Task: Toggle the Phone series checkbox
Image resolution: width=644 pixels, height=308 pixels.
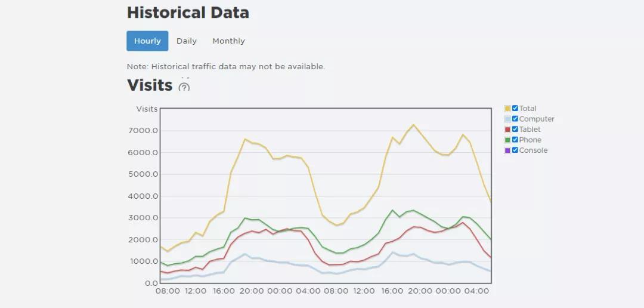Action: point(515,140)
